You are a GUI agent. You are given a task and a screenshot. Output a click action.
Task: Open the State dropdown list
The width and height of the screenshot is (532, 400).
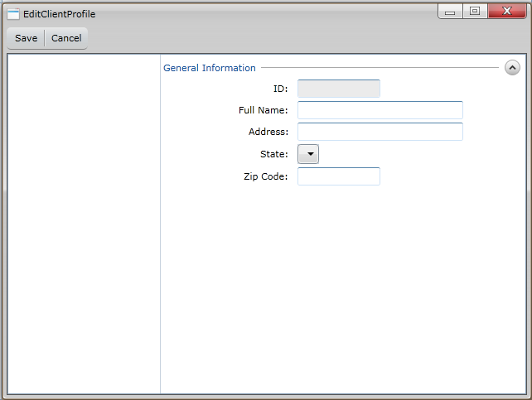[x=308, y=154]
